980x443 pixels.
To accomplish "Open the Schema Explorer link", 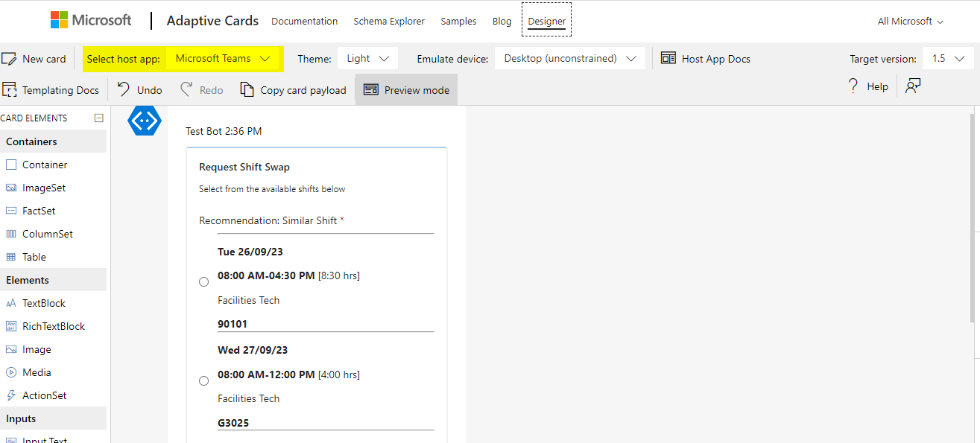I will click(389, 21).
